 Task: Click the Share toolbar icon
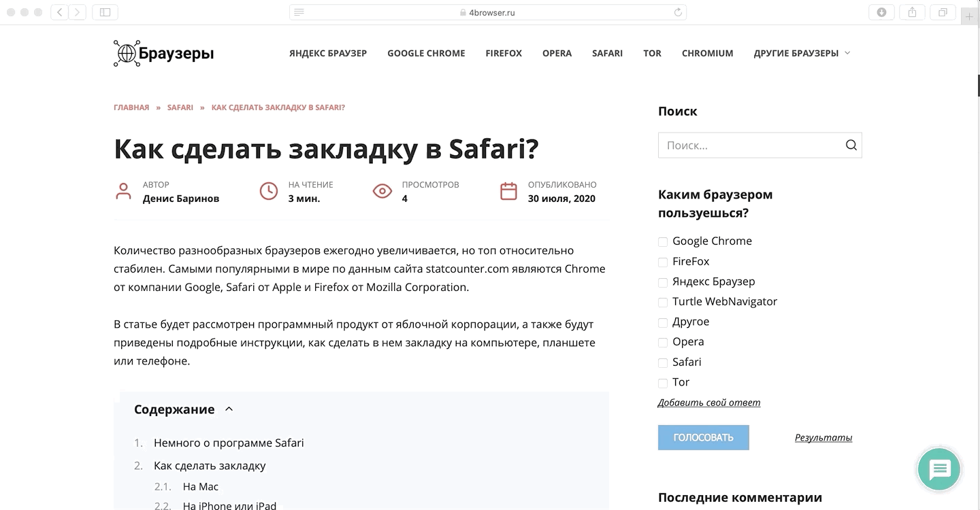point(912,12)
